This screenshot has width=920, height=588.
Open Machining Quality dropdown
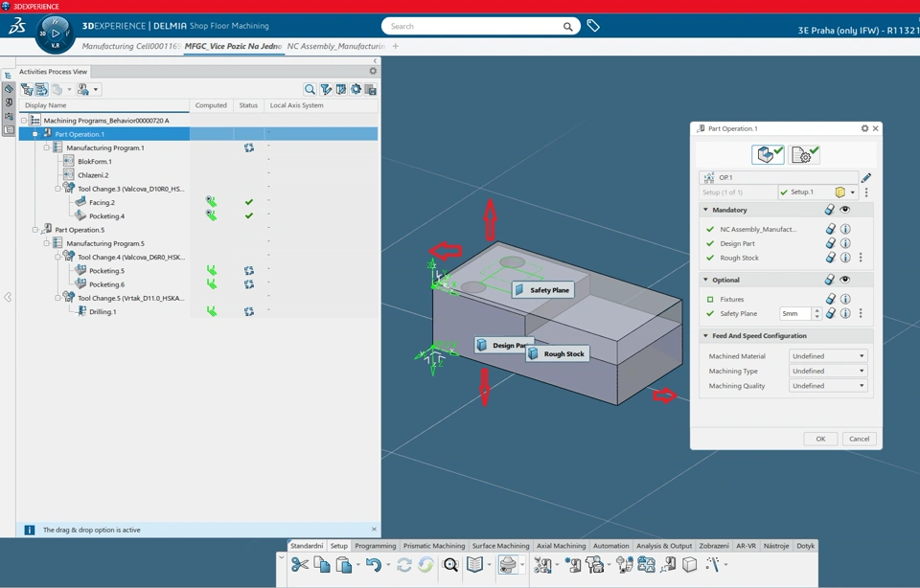coord(828,386)
